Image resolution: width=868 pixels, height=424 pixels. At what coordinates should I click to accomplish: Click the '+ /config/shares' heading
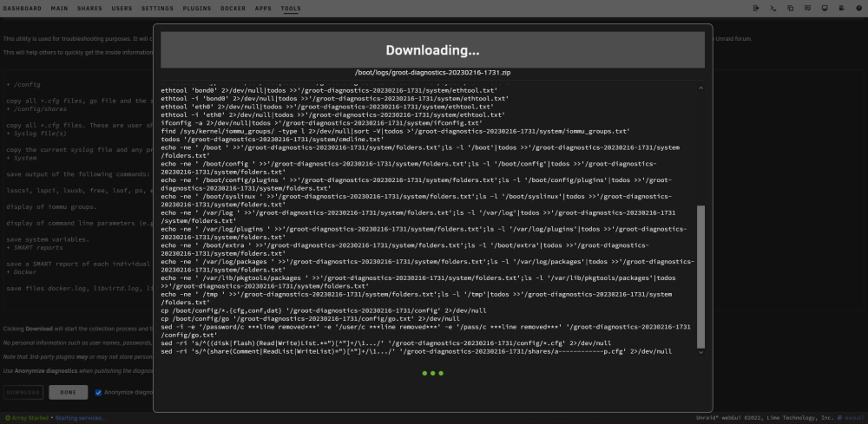[x=35, y=109]
